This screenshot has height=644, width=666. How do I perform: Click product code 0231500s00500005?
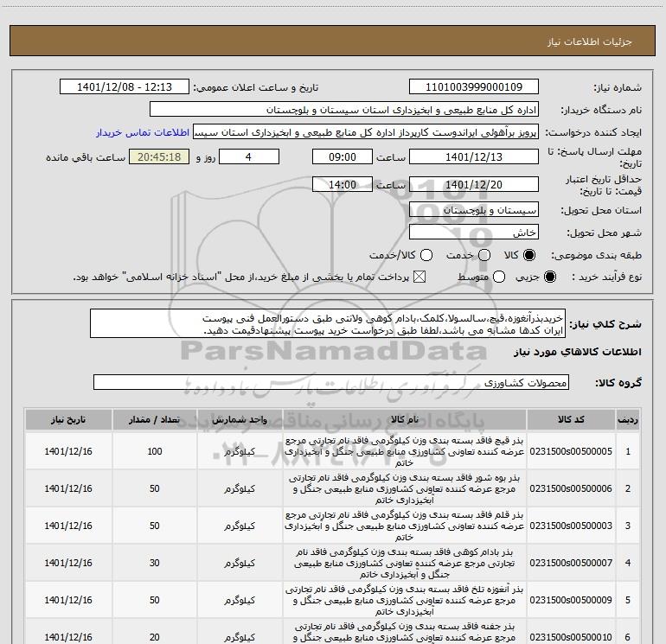point(571,451)
